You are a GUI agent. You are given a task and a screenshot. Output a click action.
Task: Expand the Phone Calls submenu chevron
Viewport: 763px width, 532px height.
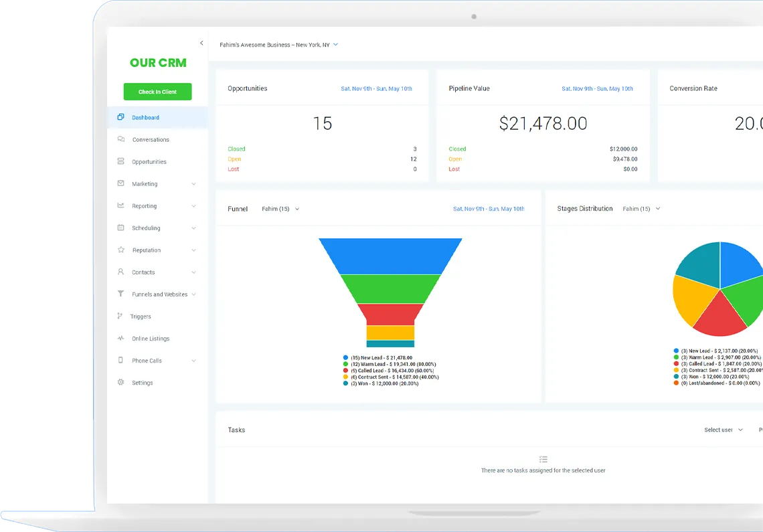(193, 361)
